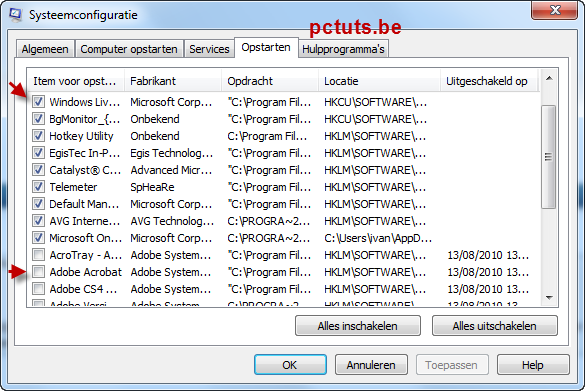The height and width of the screenshot is (391, 585).
Task: Click Alles inschakelen button
Action: tap(357, 326)
